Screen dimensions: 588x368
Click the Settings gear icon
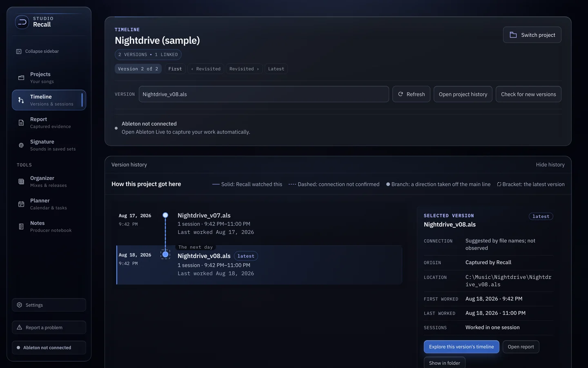[19, 305]
